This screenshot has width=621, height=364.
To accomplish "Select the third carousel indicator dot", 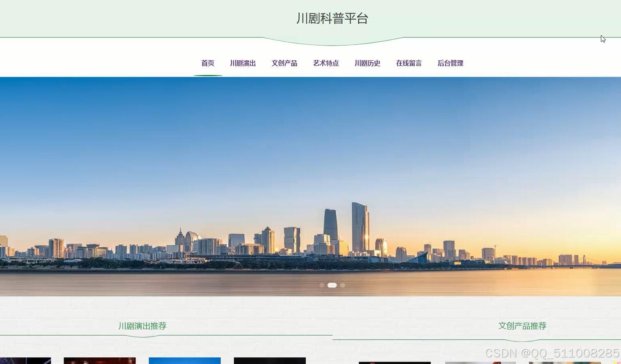I will tap(342, 285).
